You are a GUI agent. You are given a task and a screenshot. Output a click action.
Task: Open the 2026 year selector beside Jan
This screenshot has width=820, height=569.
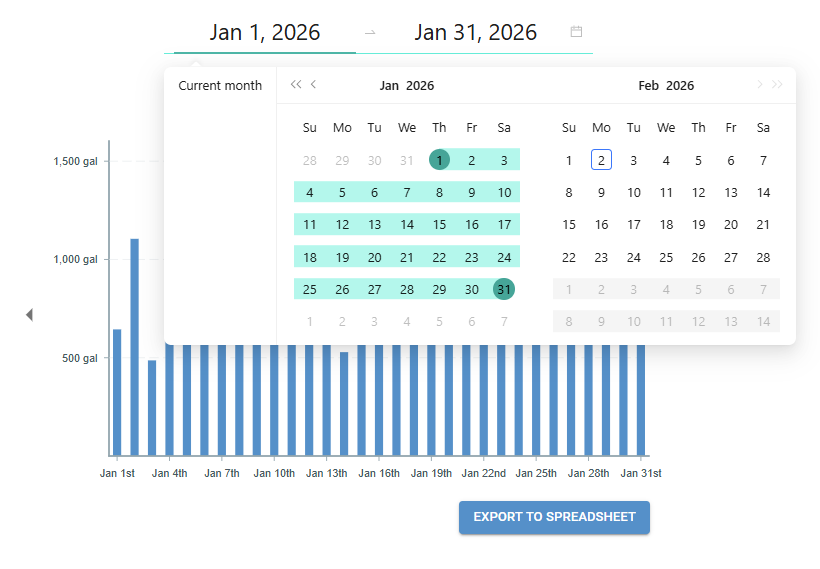(420, 86)
